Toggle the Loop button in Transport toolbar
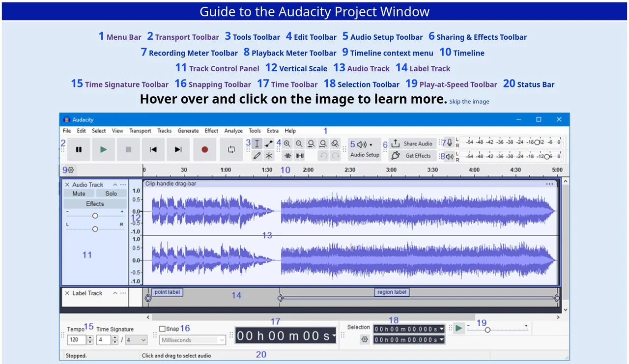This screenshot has height=364, width=629. [x=231, y=150]
